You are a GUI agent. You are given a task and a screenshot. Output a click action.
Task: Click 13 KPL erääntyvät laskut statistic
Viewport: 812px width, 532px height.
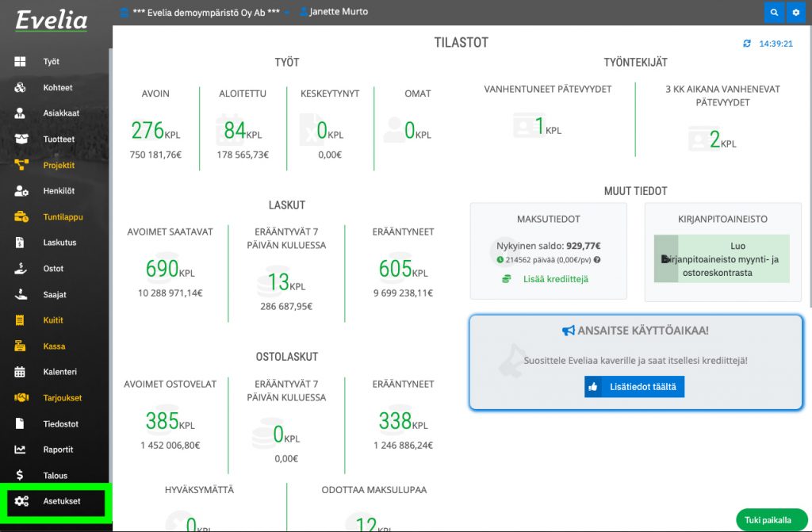click(x=286, y=282)
